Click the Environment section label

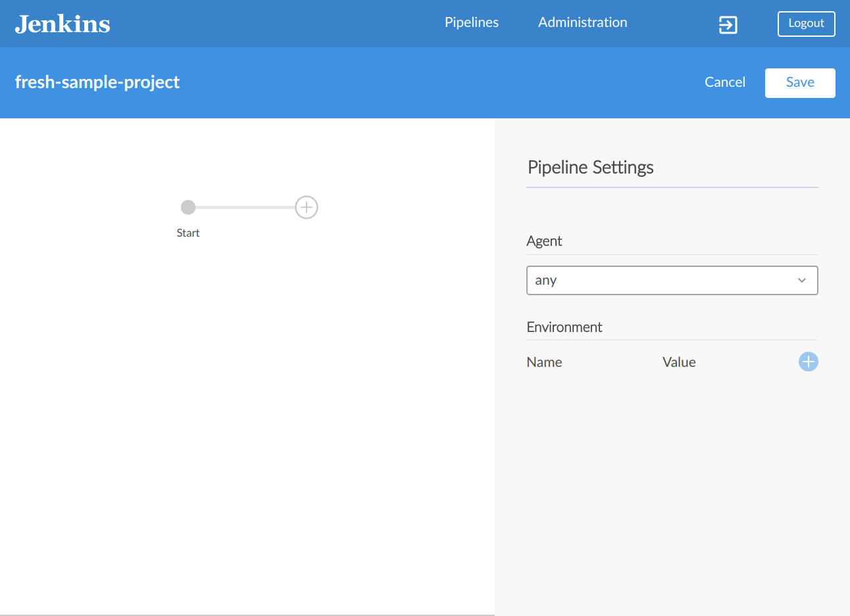[x=564, y=327]
